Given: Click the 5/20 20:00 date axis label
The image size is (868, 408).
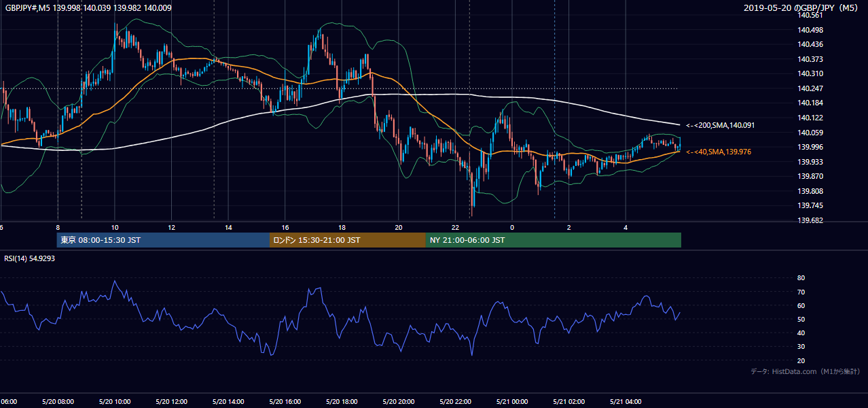Looking at the screenshot, I should point(399,402).
